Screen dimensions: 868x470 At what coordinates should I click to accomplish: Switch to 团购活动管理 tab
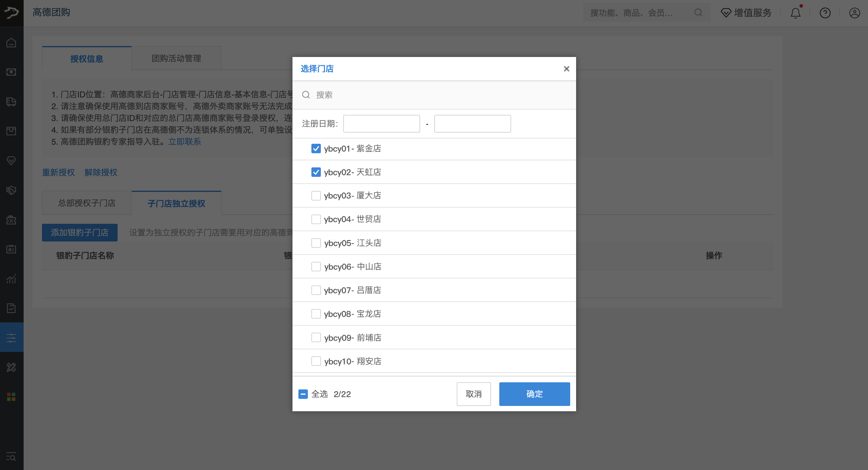click(x=176, y=58)
